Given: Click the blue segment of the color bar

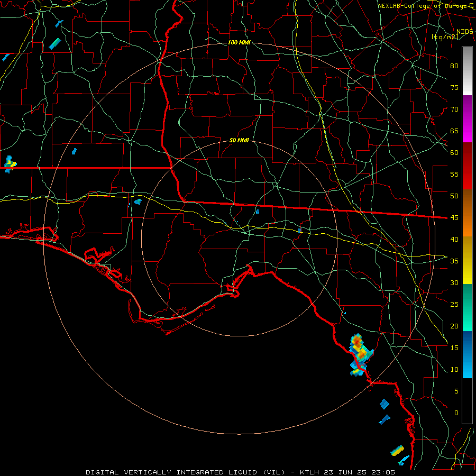Looking at the screenshot, I should pyautogui.click(x=467, y=354).
